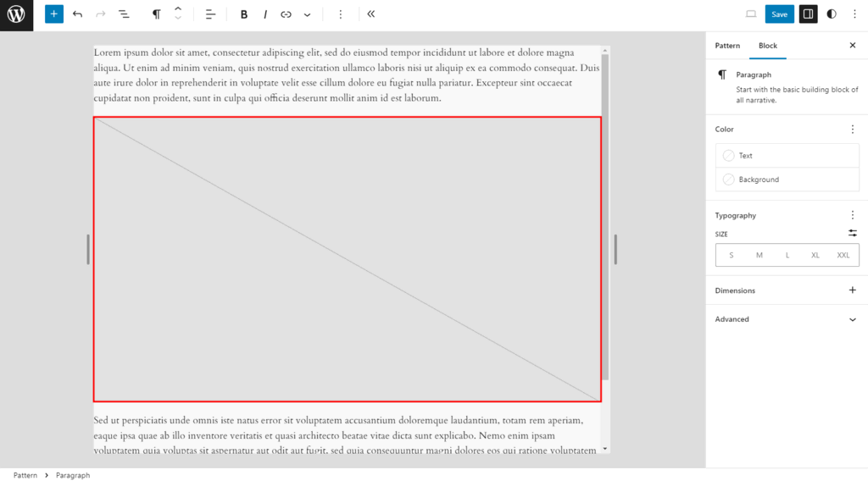
Task: Switch to the Pattern tab
Action: click(x=727, y=46)
